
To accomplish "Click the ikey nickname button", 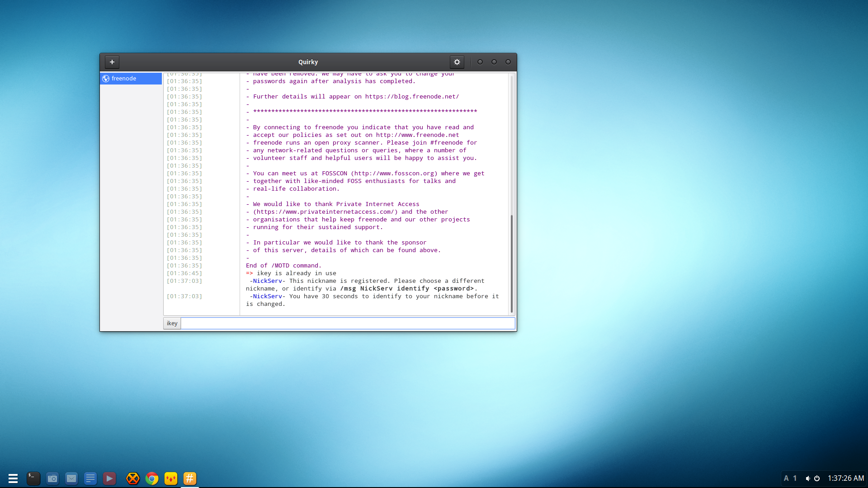I will point(172,323).
